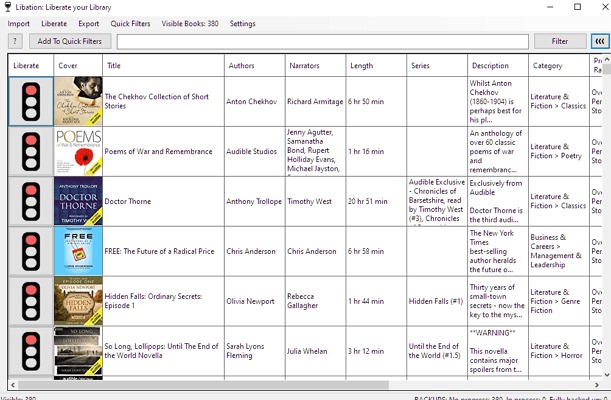The height and width of the screenshot is (400, 611).
Task: Sort by the Category column header
Action: point(558,65)
